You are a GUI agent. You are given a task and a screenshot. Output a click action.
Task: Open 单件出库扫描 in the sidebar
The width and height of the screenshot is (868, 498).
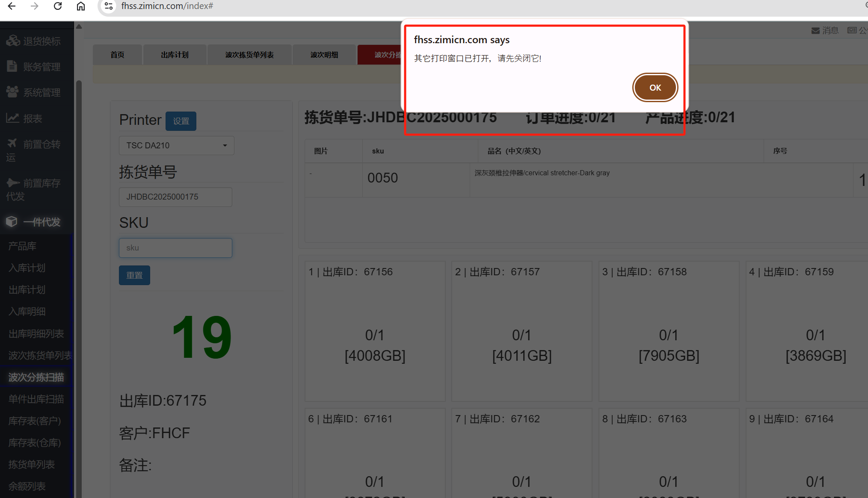click(36, 399)
